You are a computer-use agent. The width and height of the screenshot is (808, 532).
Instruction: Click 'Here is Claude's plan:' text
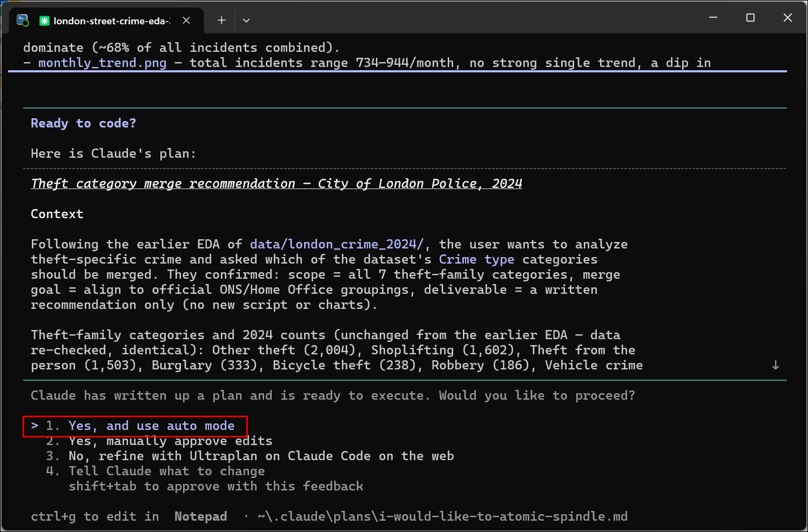tap(113, 154)
